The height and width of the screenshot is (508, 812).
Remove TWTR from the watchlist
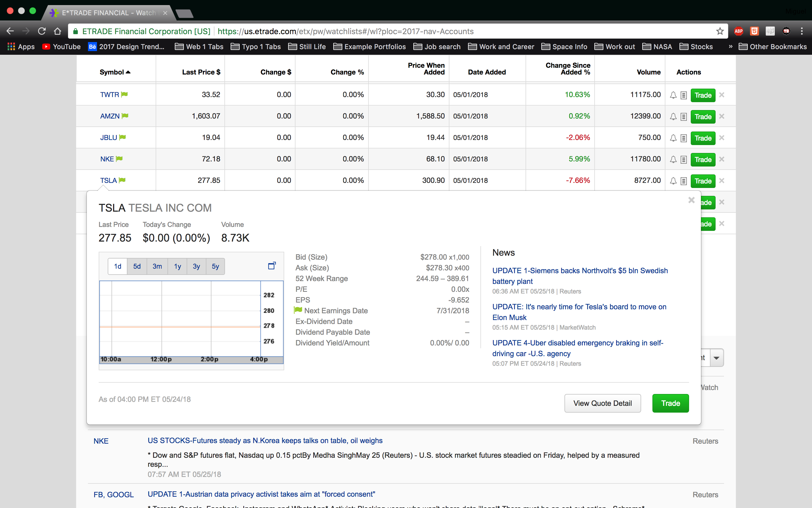(x=722, y=95)
